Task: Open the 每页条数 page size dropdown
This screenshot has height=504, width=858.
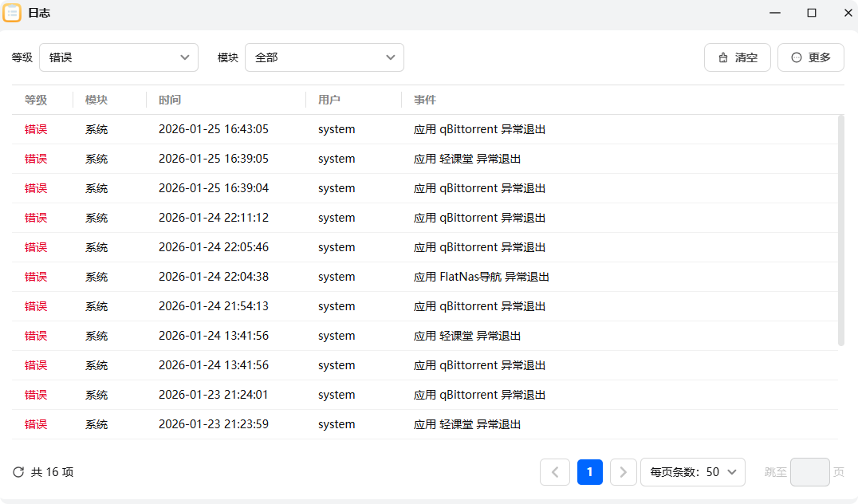Action: (x=692, y=472)
